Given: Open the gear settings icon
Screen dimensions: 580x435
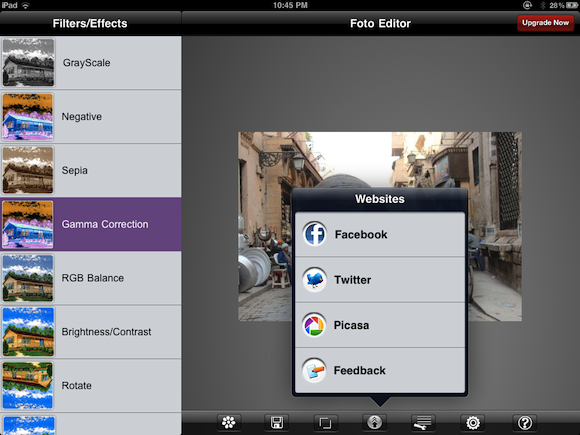Looking at the screenshot, I should pos(473,422).
